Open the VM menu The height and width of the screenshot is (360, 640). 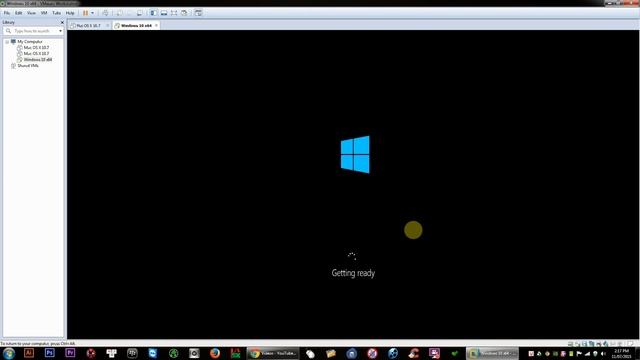pos(44,13)
